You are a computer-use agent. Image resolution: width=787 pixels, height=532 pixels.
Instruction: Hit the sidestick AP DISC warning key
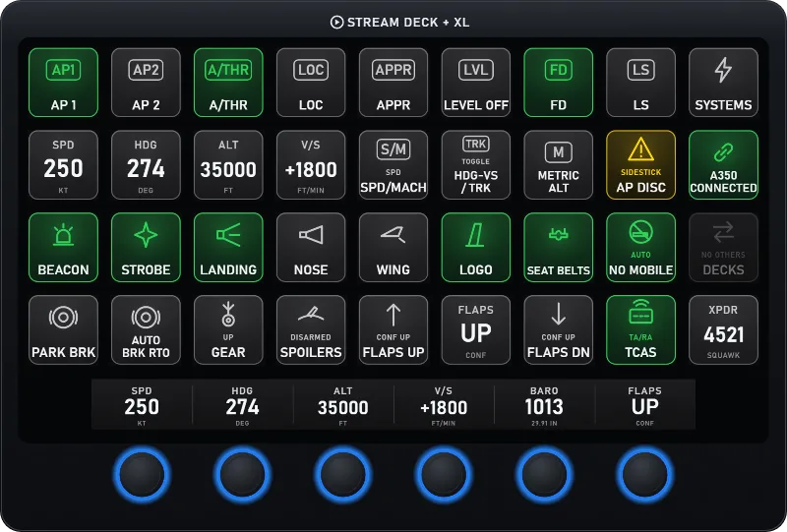pyautogui.click(x=641, y=164)
